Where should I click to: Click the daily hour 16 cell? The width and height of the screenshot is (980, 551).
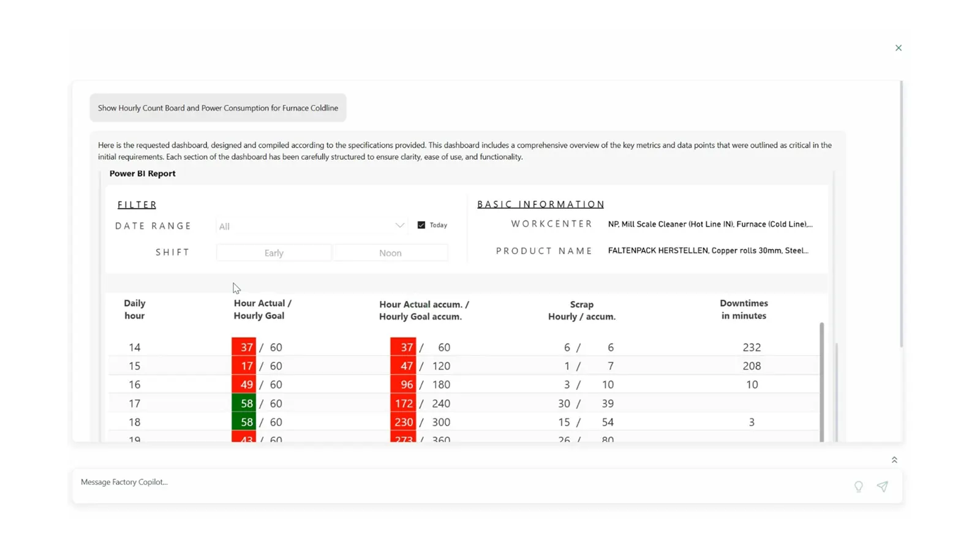click(x=134, y=384)
